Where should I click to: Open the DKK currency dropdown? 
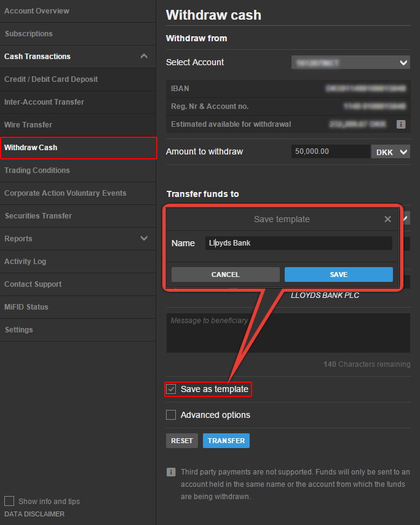[x=390, y=151]
